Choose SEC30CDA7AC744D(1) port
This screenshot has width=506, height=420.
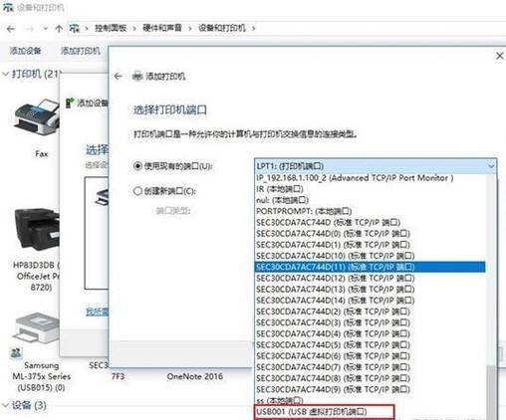click(371, 245)
